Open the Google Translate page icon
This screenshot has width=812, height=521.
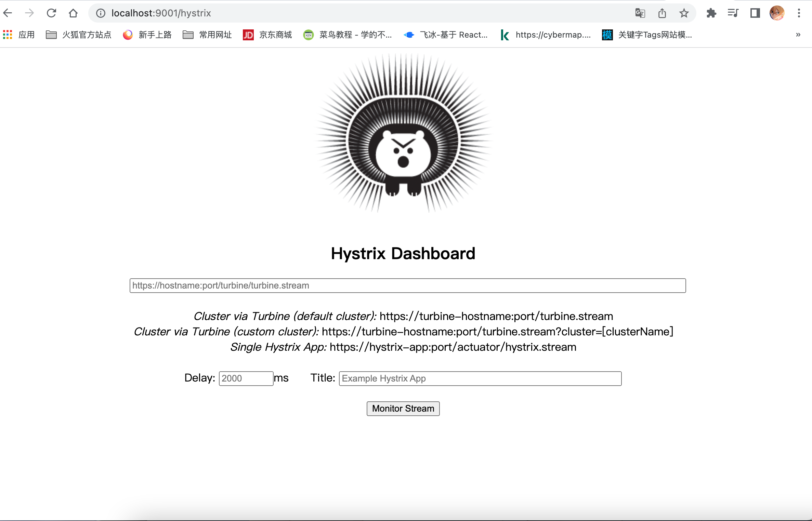[x=640, y=13]
